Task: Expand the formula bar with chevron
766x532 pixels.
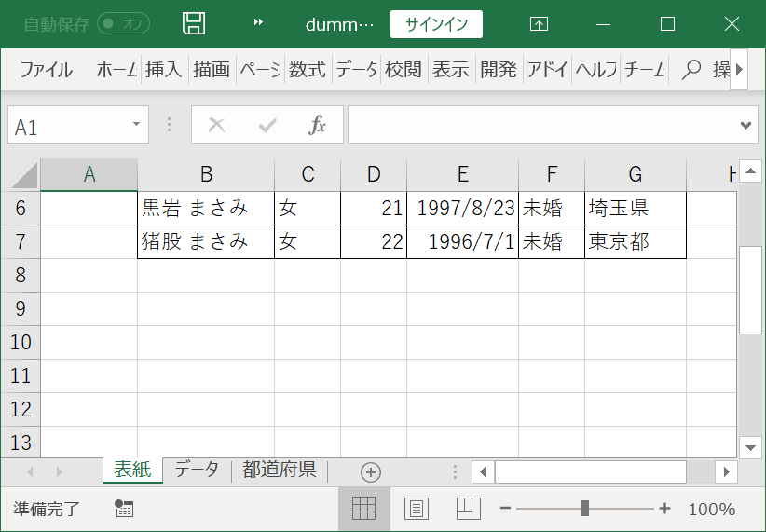Action: coord(745,126)
